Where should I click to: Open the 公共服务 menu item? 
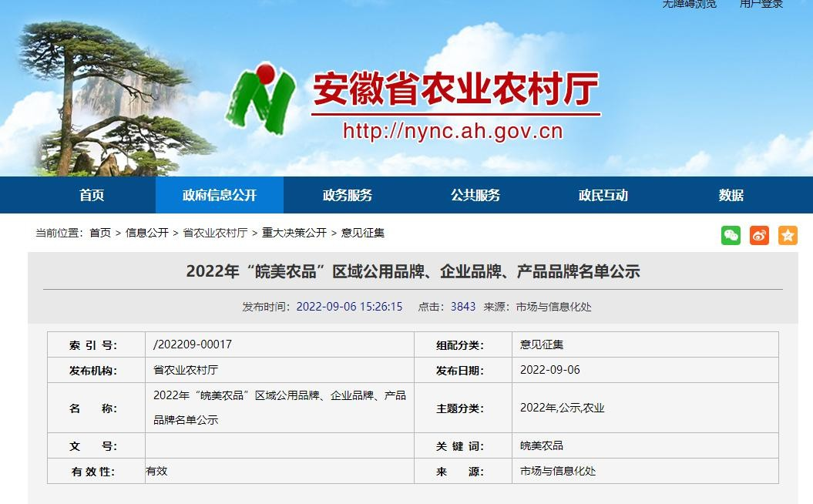point(475,196)
